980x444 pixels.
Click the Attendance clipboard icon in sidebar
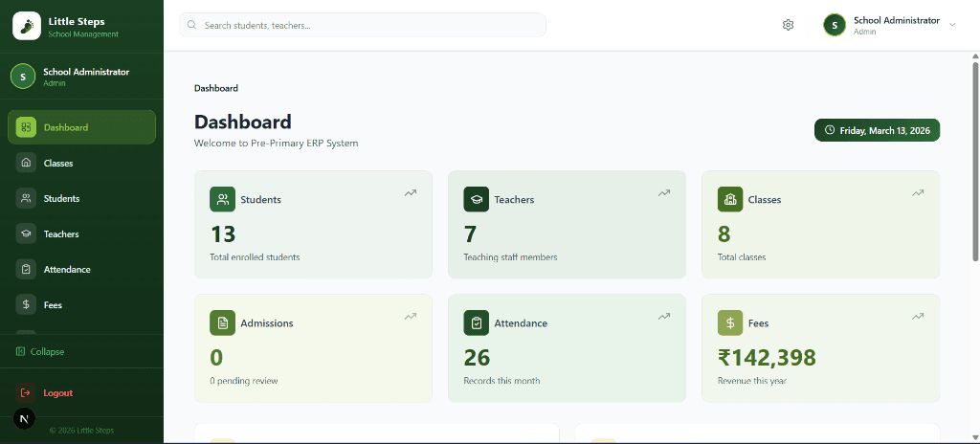26,270
